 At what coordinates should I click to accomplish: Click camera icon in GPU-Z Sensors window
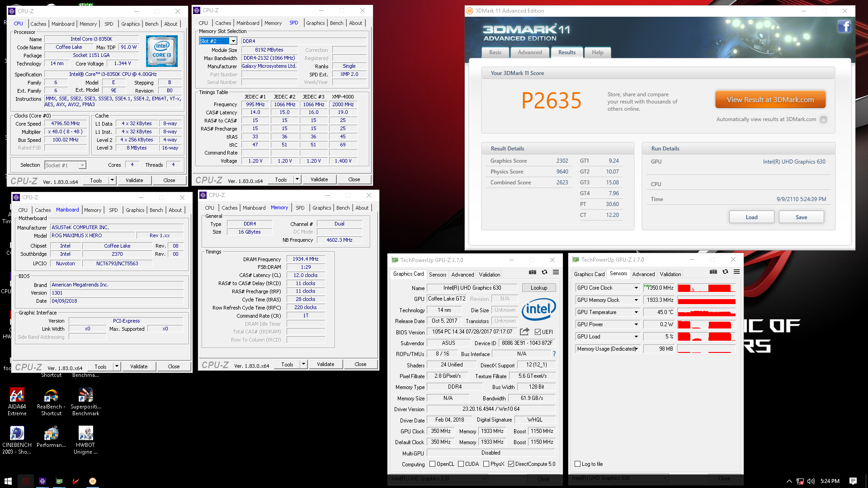tap(713, 272)
